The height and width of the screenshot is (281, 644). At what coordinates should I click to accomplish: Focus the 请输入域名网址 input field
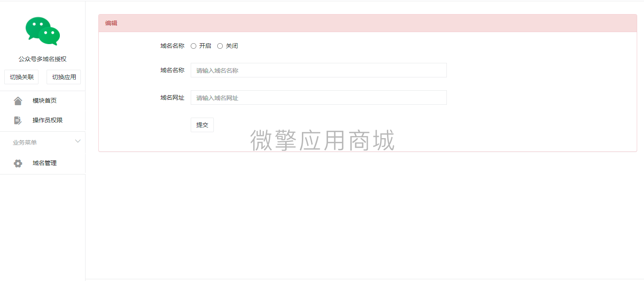[319, 98]
